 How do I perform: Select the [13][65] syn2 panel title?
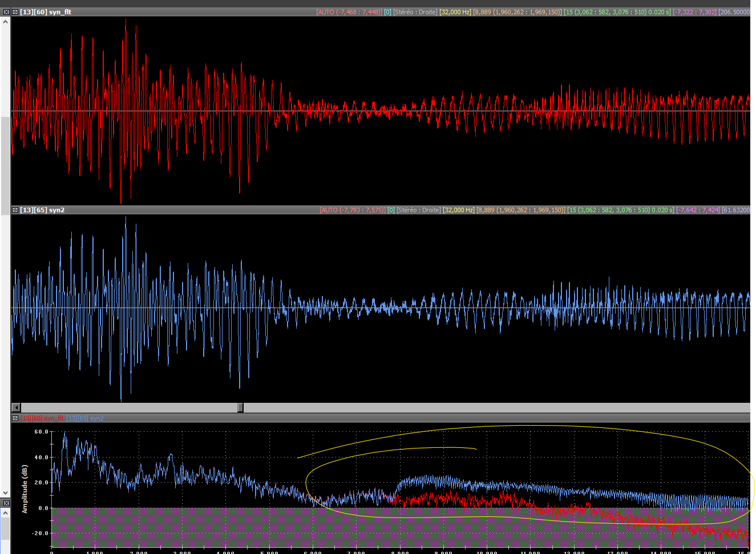42,210
